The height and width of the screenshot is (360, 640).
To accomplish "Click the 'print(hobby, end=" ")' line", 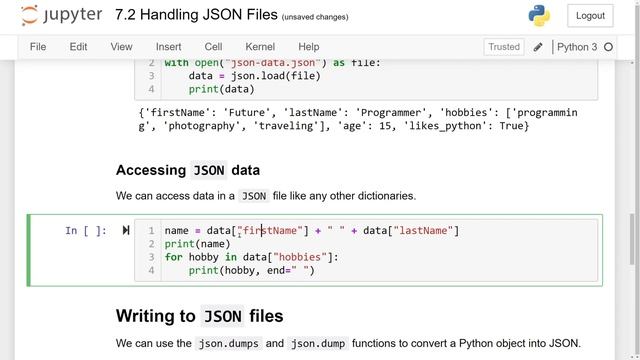I will click(x=251, y=270).
